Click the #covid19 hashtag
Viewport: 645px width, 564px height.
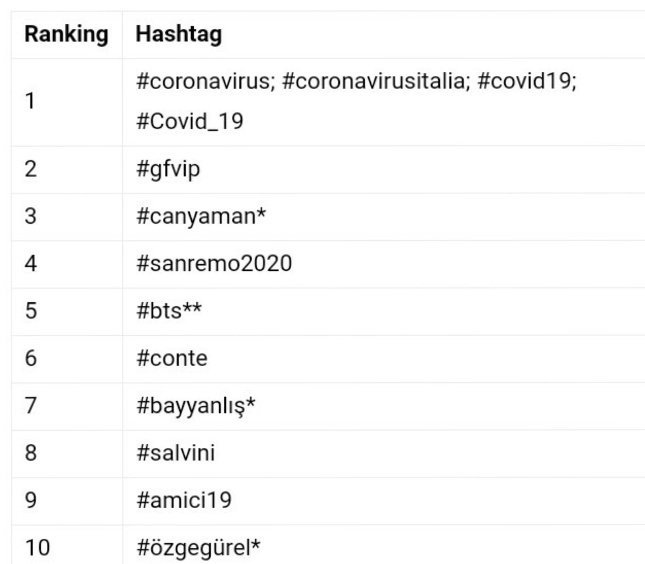pos(527,81)
